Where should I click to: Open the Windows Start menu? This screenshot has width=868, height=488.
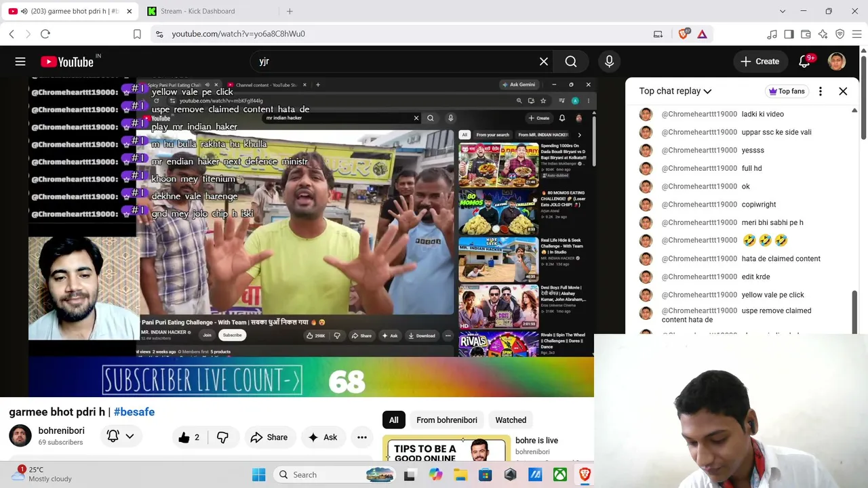(258, 474)
